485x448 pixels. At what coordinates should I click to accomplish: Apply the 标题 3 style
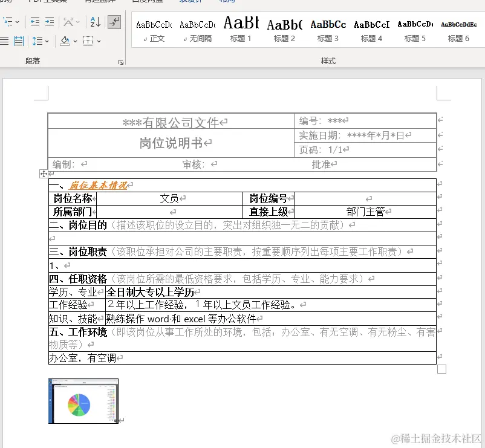coord(328,30)
